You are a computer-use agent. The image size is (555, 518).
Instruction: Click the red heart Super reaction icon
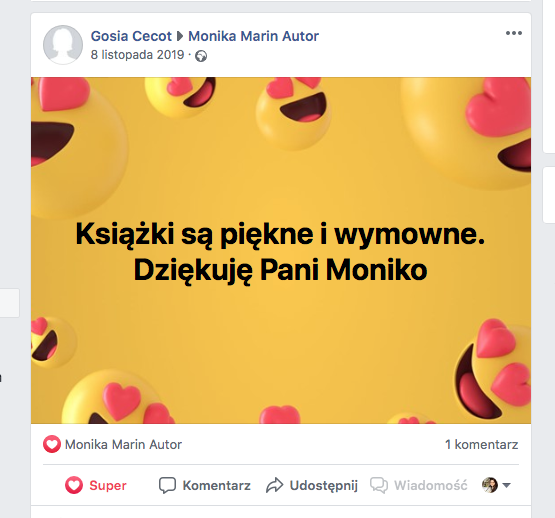coord(74,485)
